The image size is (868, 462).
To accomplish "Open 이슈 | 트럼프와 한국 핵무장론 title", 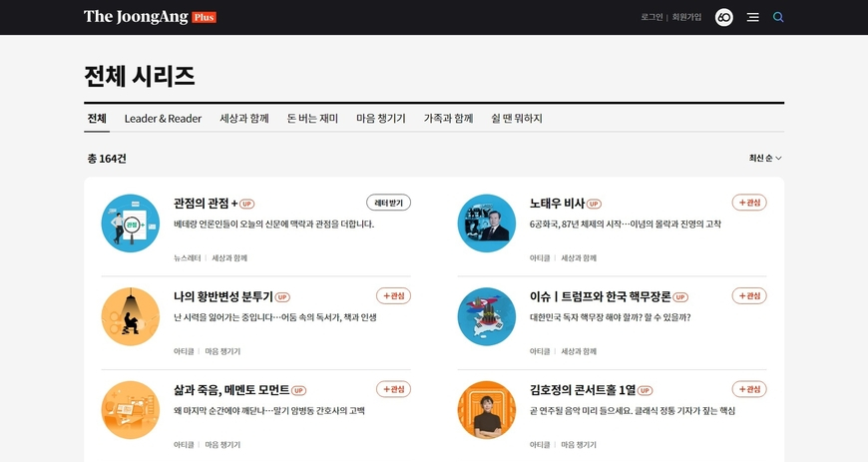I will 601,297.
